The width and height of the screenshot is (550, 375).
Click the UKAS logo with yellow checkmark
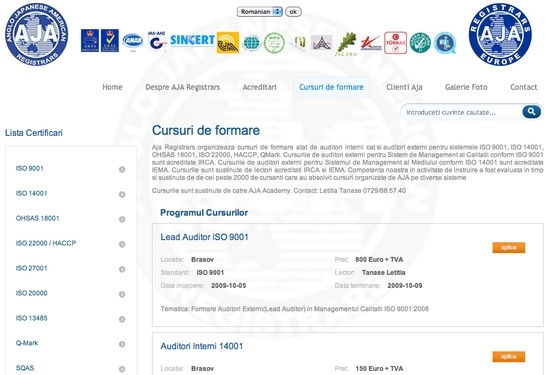pyautogui.click(x=110, y=41)
